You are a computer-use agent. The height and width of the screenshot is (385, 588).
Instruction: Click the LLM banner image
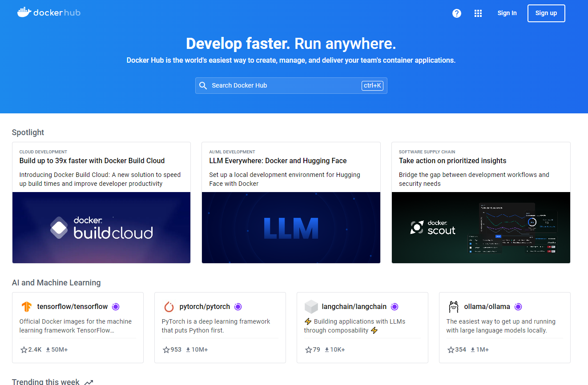(291, 228)
